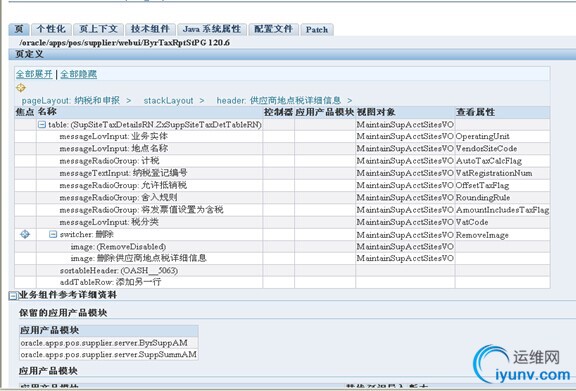Click the 应用产品模块 column header in page definition table
Image resolution: width=576 pixels, height=391 pixels.
click(324, 112)
